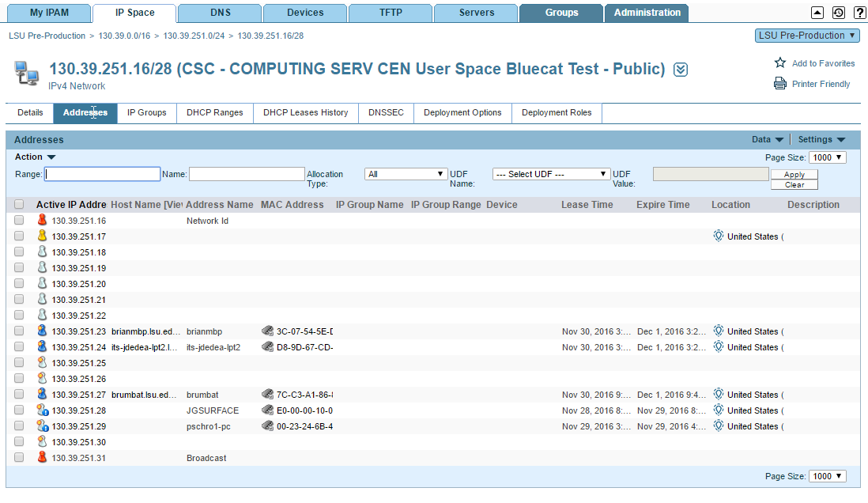Click the history clock icon
This screenshot has width=868, height=503.
point(839,13)
